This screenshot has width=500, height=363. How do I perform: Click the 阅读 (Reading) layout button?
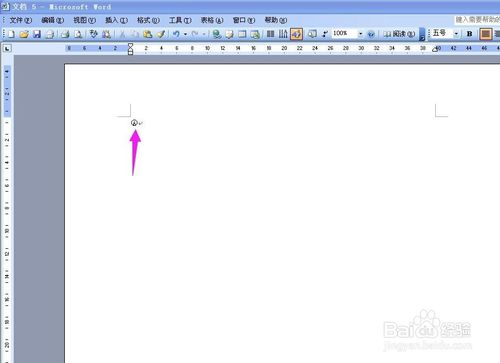pyautogui.click(x=399, y=34)
